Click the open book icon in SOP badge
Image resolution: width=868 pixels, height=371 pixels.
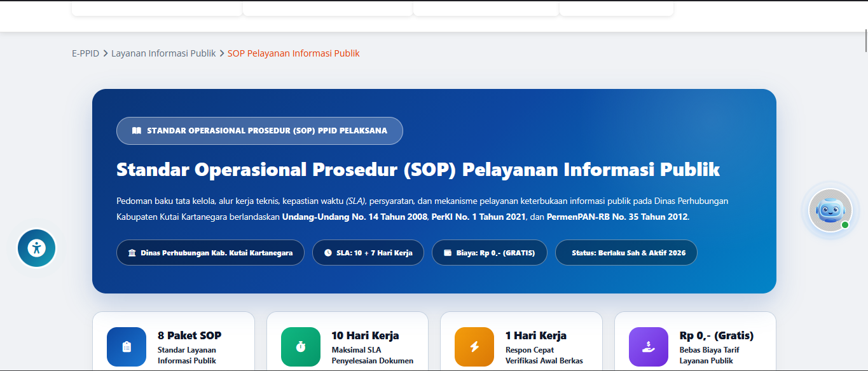137,131
